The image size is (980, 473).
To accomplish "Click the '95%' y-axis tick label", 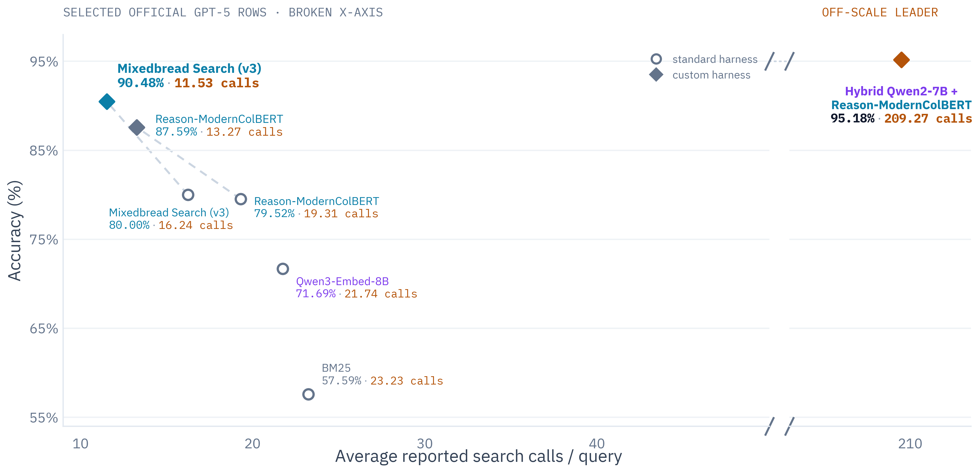I will tap(44, 62).
